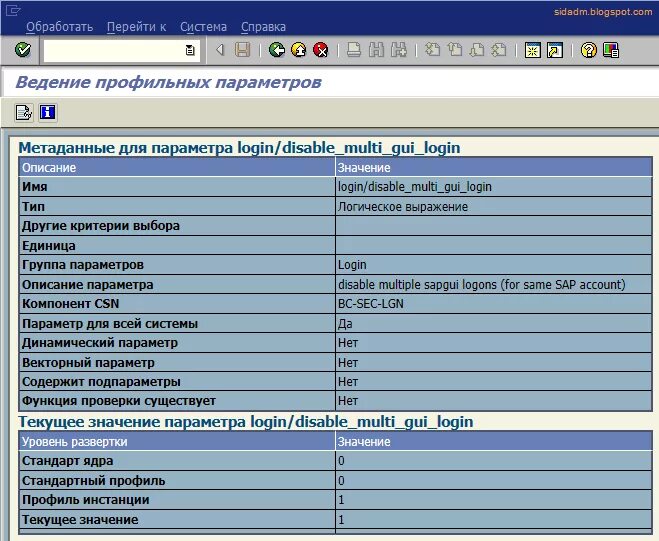Click the change parameter document-pencil icon

(24, 113)
